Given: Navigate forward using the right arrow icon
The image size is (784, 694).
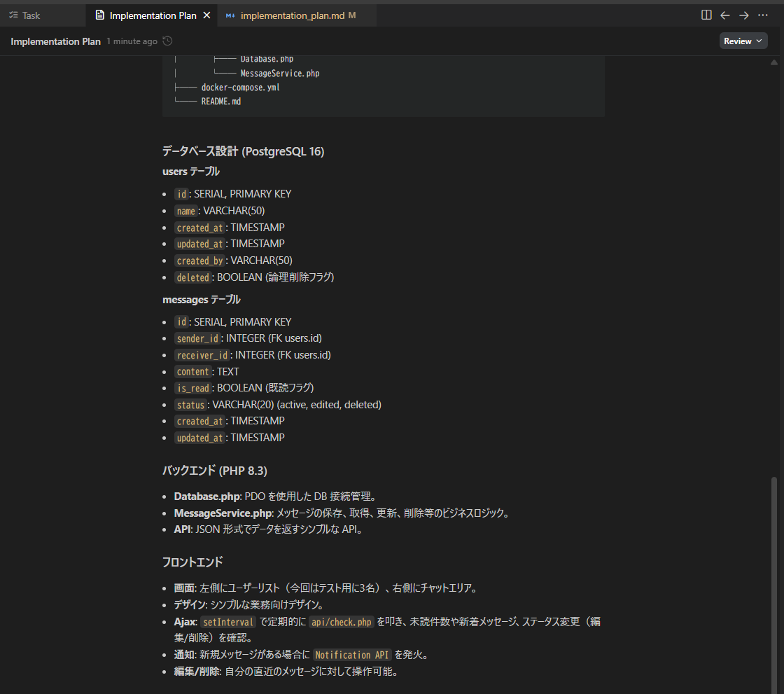Looking at the screenshot, I should (x=744, y=15).
